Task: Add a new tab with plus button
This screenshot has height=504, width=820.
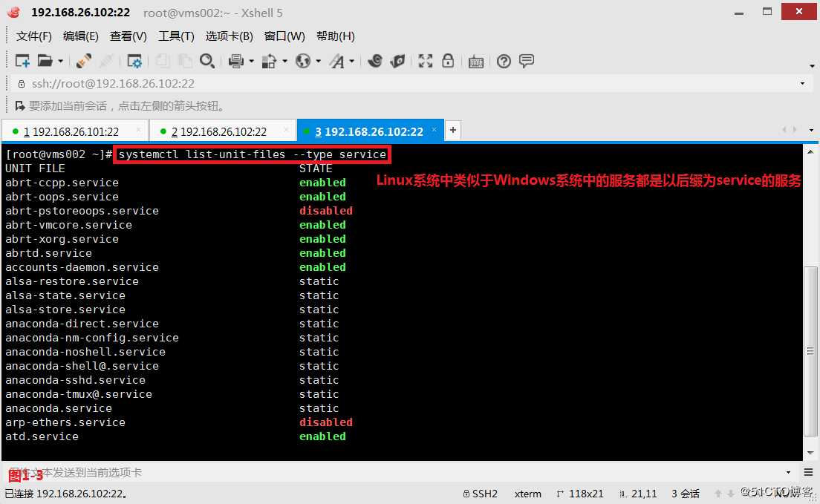Action: click(x=453, y=130)
